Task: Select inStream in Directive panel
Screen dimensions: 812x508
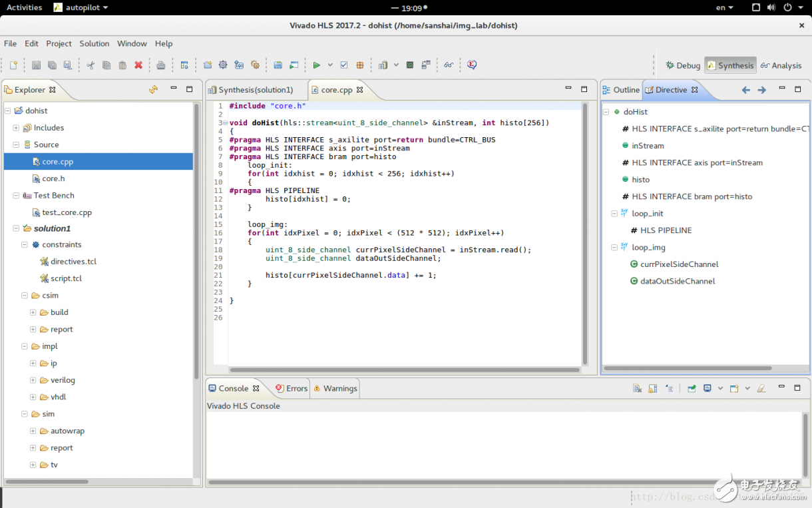Action: tap(648, 146)
